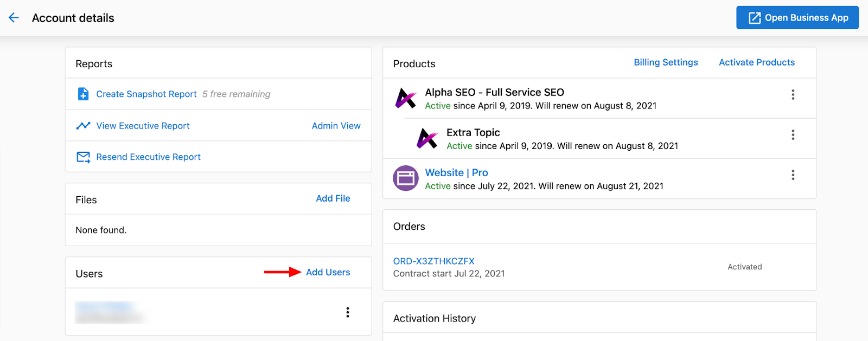The width and height of the screenshot is (868, 341).
Task: Open the user row three-dot menu
Action: tap(348, 312)
